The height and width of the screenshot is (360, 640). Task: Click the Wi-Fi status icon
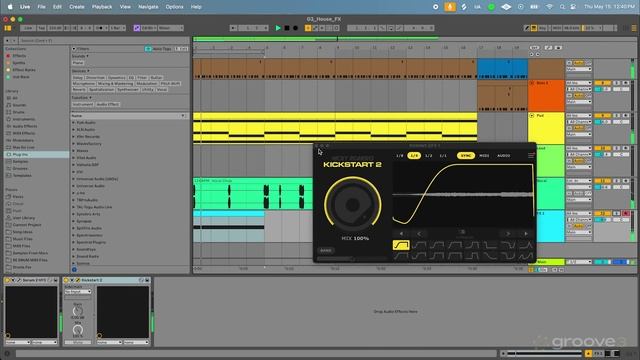(549, 7)
